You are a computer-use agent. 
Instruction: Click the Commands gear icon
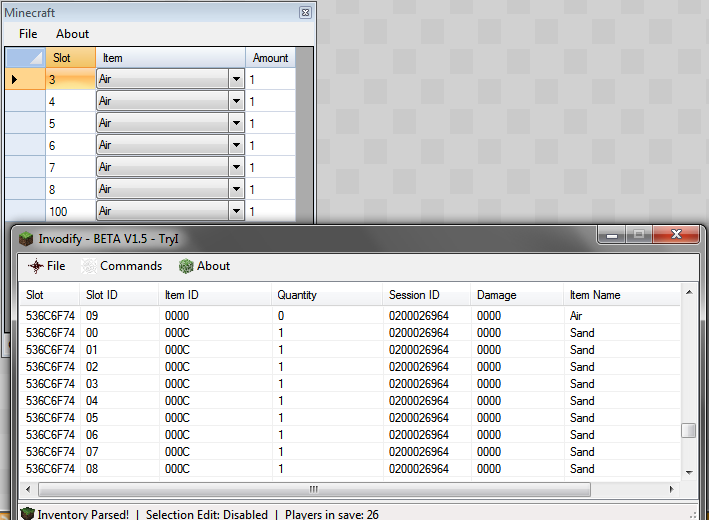point(89,266)
